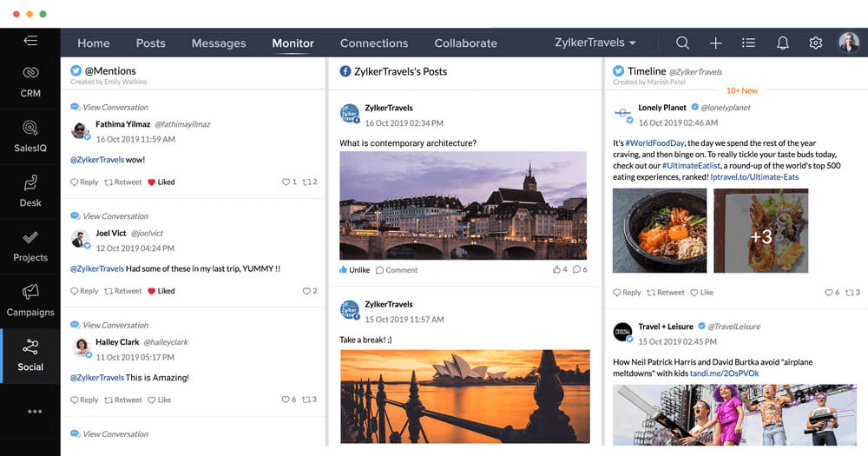Click comments count on contemporary architecture post

tap(580, 269)
